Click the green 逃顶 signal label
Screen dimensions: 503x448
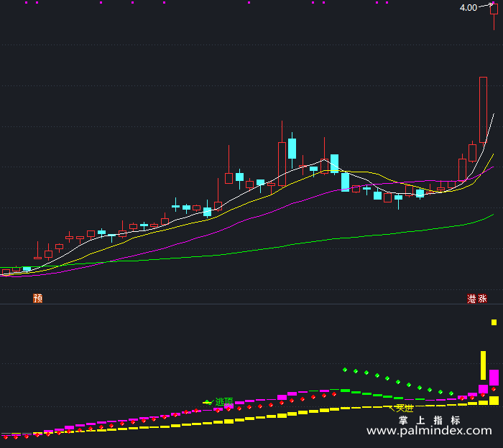click(x=224, y=401)
